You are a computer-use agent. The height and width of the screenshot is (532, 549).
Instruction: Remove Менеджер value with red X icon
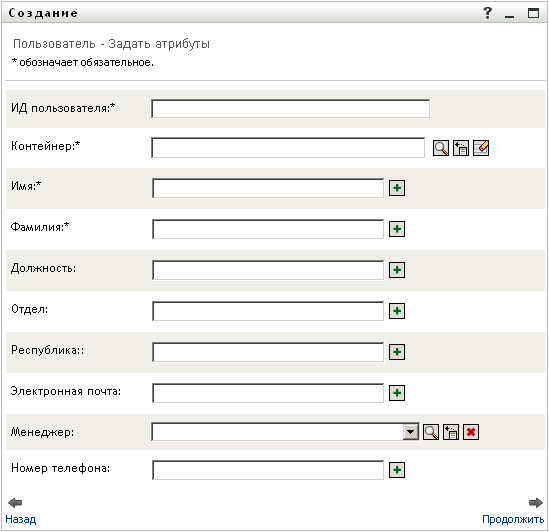click(471, 432)
